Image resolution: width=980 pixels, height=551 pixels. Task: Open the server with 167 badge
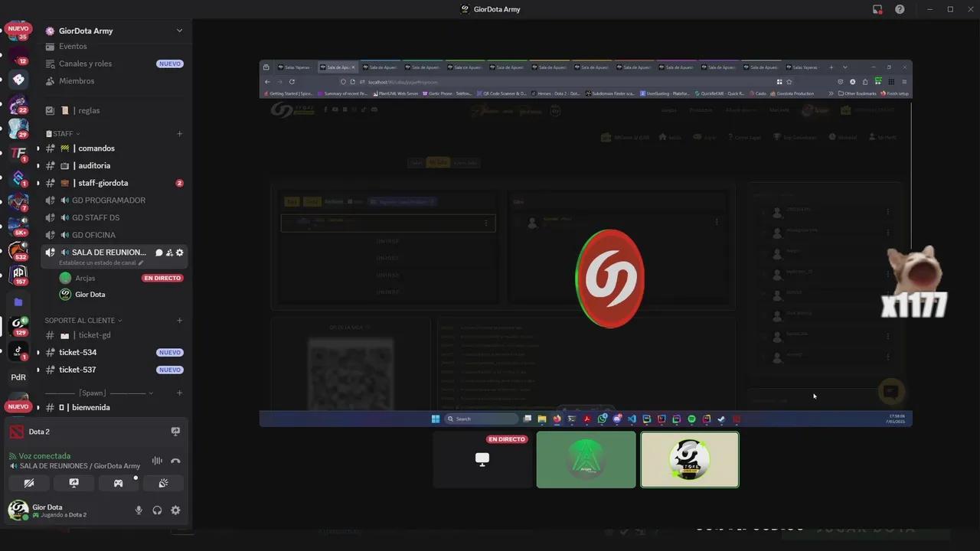point(18,275)
